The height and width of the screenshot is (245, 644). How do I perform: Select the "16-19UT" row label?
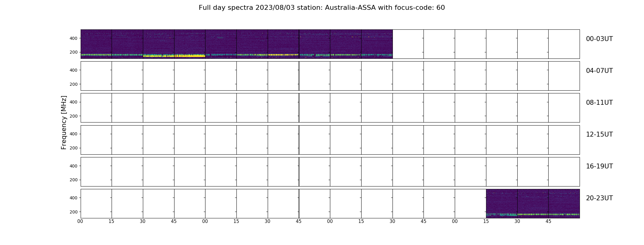click(599, 166)
